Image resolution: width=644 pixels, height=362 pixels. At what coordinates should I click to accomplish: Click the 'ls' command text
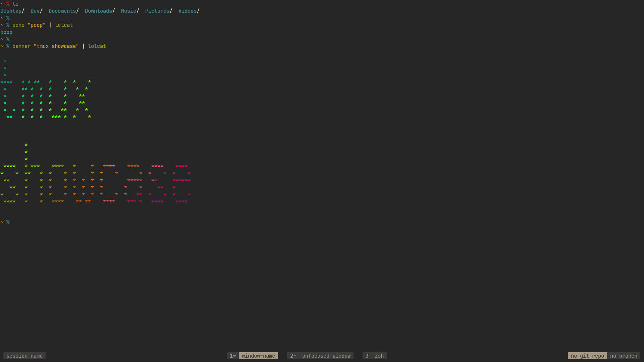pos(15,4)
